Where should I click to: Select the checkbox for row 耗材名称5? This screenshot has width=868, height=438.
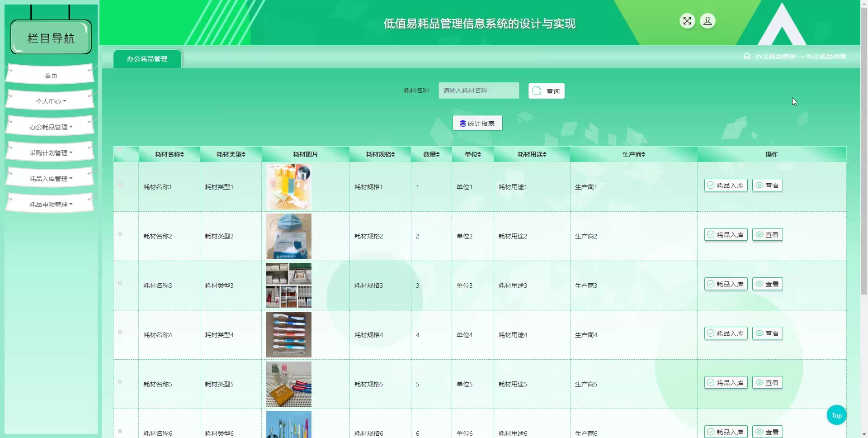coord(120,381)
